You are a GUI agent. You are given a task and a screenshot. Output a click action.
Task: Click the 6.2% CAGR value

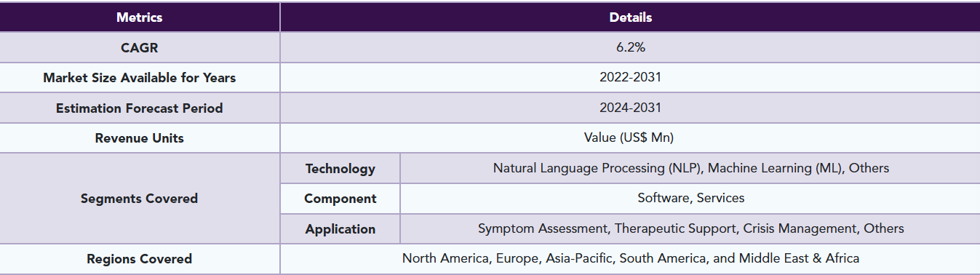(x=630, y=48)
